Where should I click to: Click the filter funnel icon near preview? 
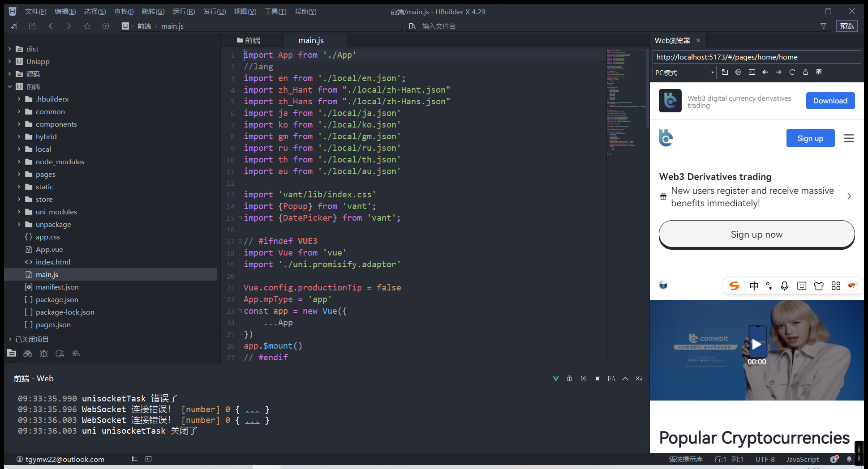823,26
